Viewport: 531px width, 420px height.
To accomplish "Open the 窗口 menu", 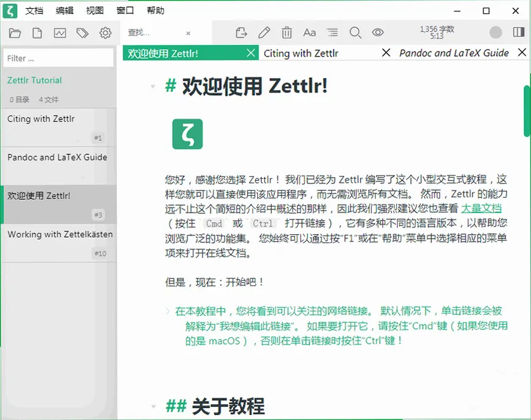I will coord(125,11).
